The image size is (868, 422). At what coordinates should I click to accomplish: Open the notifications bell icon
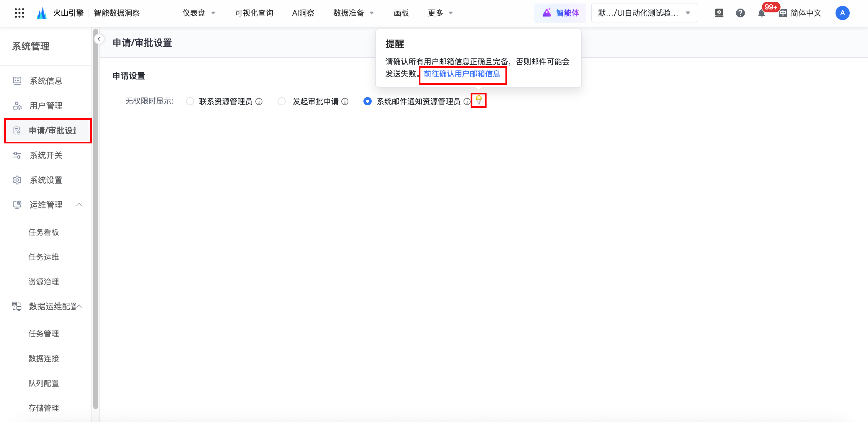[x=761, y=14]
